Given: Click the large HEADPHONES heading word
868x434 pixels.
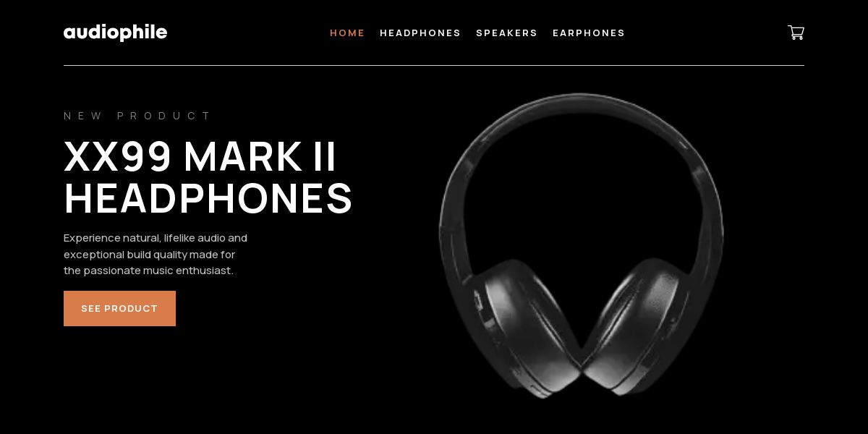Looking at the screenshot, I should [208, 199].
